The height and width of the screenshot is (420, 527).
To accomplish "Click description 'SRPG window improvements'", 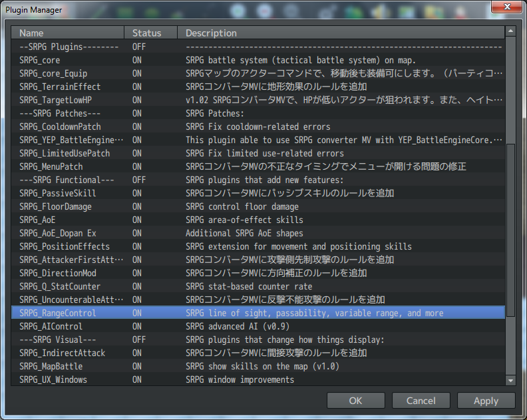I will click(x=240, y=379).
